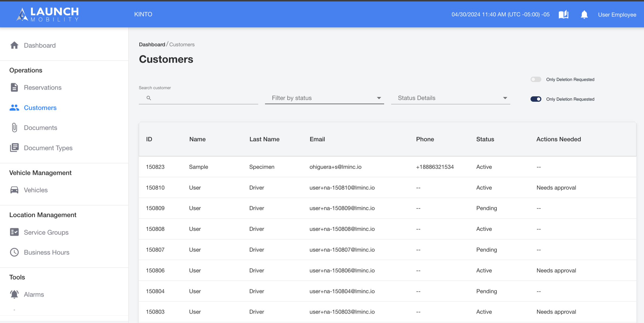Click email user+na-150804@lminc.io
The height and width of the screenshot is (323, 644).
coord(342,291)
